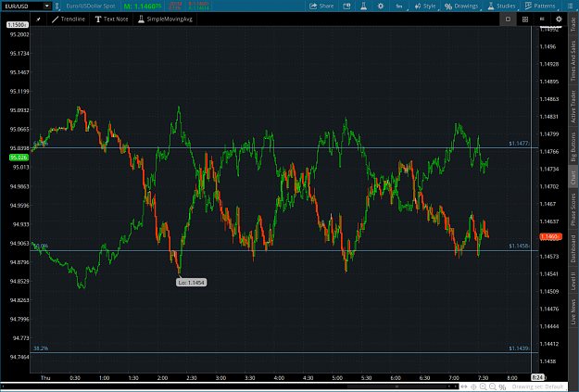
Task: Open the gear icon on drawing toolbar
Action: tap(559, 19)
